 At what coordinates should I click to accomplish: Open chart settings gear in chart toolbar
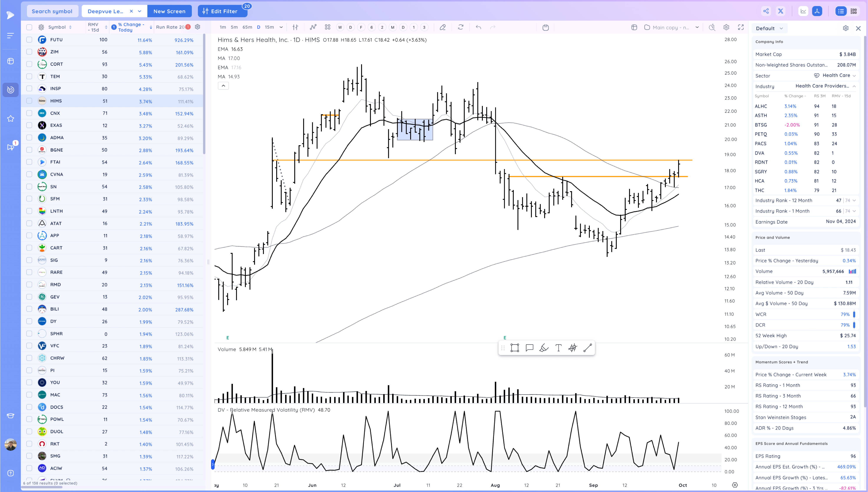pyautogui.click(x=726, y=27)
